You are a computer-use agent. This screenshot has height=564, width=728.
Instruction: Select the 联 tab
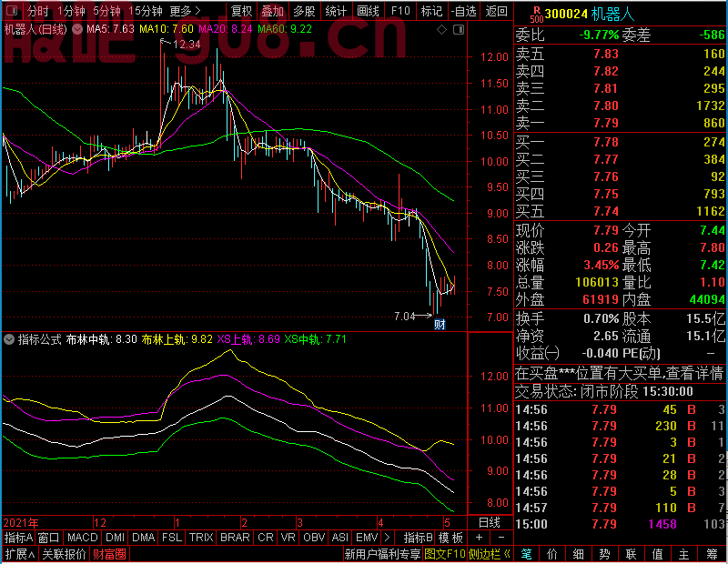tap(631, 554)
